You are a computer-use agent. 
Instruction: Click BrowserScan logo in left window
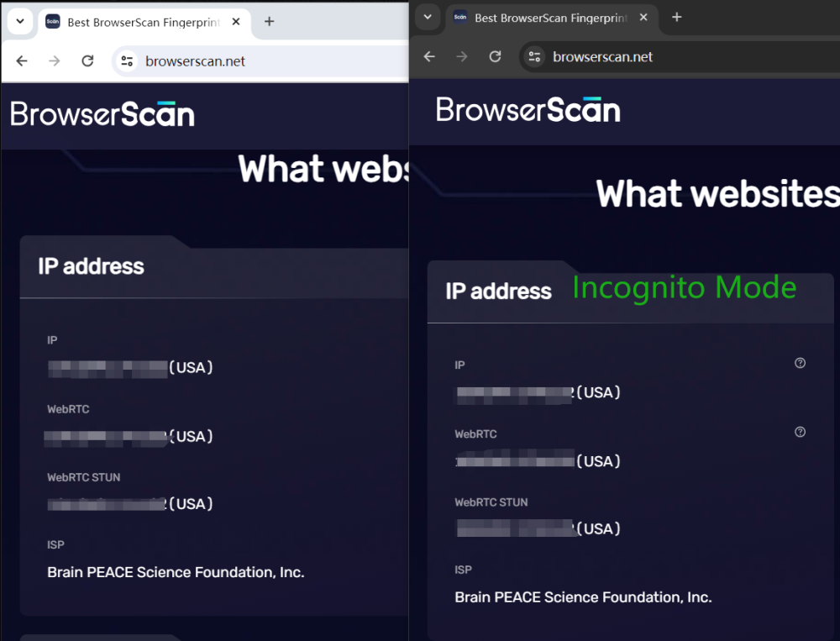(x=102, y=113)
